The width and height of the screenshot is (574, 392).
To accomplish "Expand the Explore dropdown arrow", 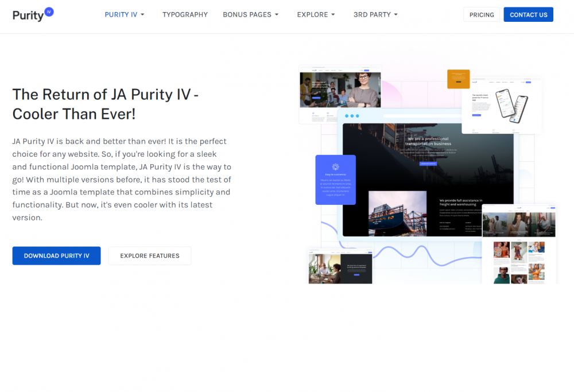I will (x=333, y=15).
